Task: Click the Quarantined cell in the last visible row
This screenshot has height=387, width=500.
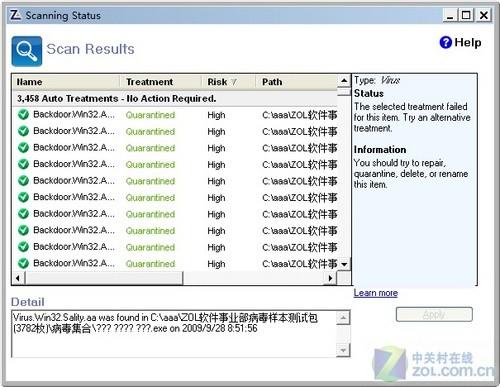Action: 150,264
